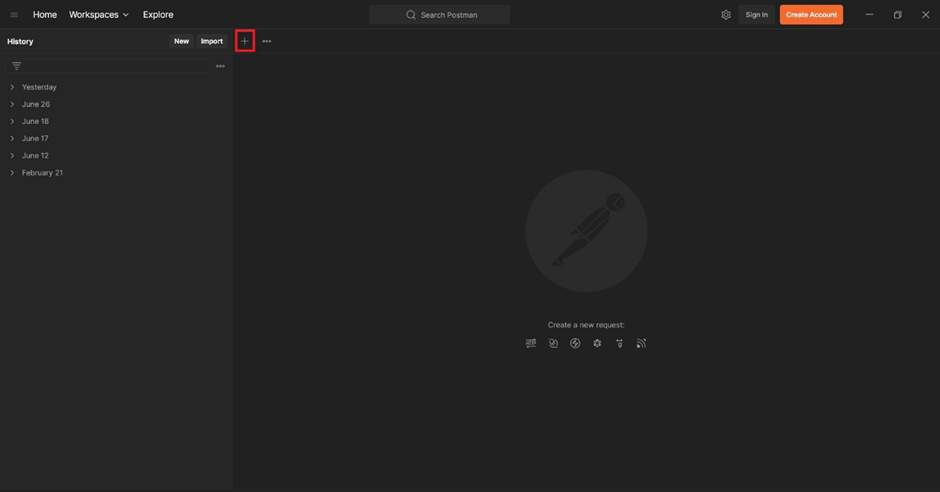Viewport: 940px width, 492px height.
Task: Open History sidebar three-dot options
Action: point(220,66)
